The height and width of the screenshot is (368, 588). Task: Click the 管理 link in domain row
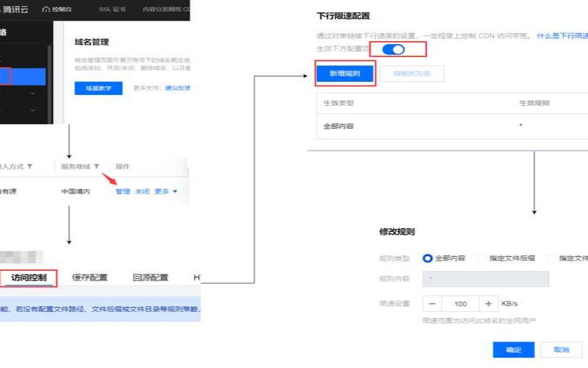pyautogui.click(x=123, y=191)
